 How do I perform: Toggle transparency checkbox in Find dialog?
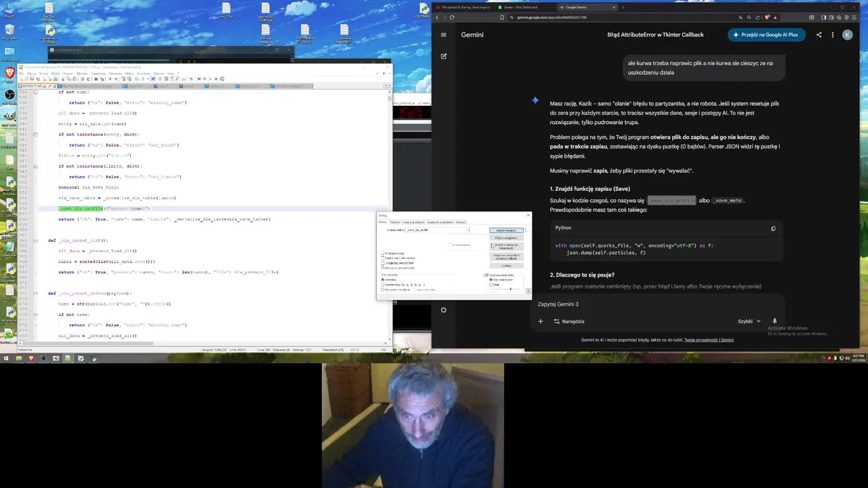(486, 275)
